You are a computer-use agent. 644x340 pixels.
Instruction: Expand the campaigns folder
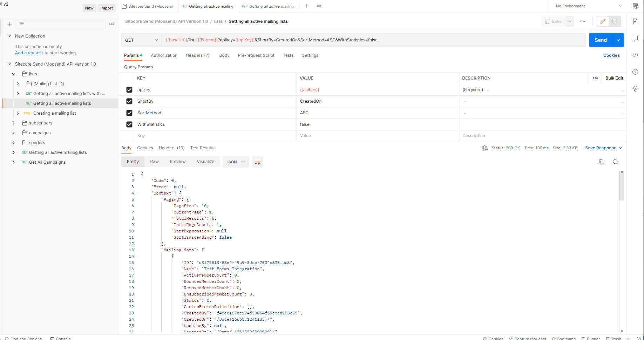point(14,133)
